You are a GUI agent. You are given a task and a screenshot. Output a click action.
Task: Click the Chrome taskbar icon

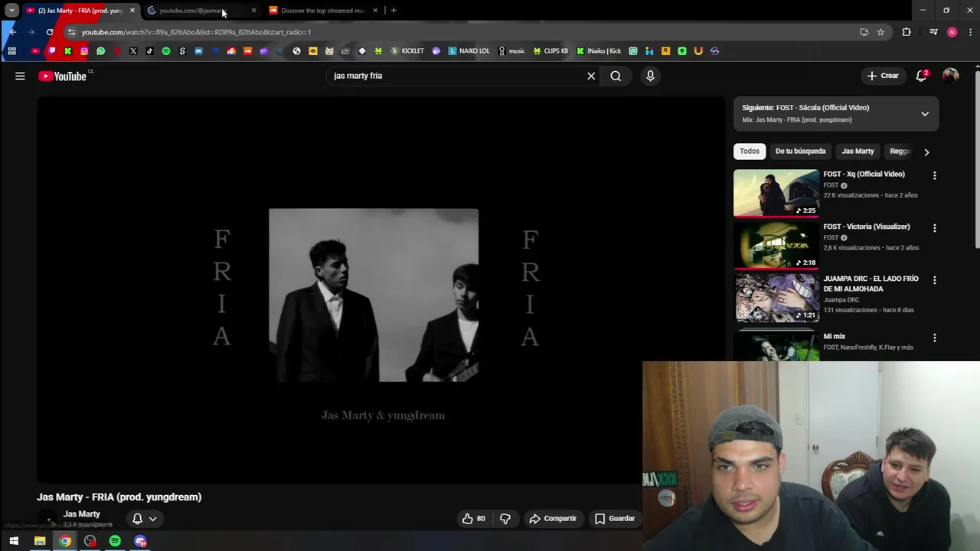[x=65, y=541]
